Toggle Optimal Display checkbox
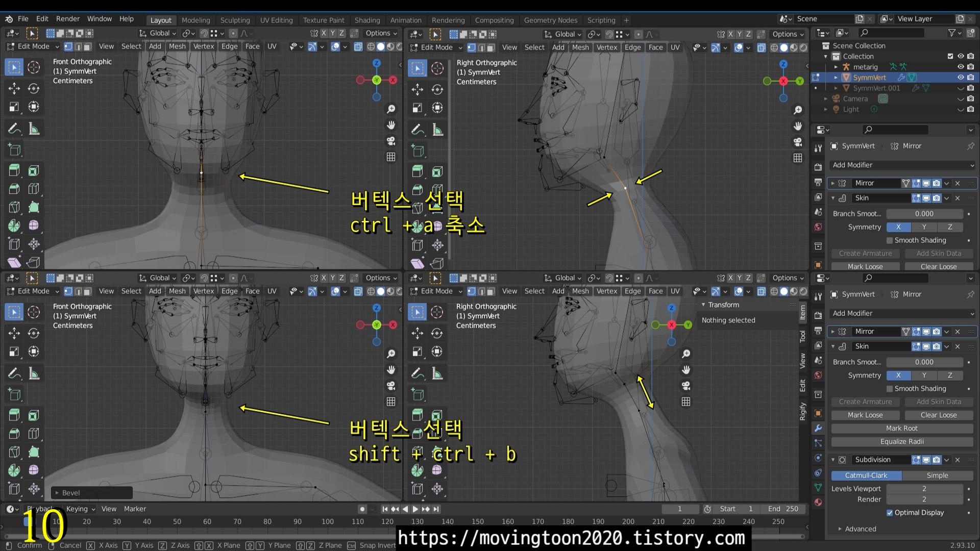Image resolution: width=980 pixels, height=551 pixels. point(890,513)
